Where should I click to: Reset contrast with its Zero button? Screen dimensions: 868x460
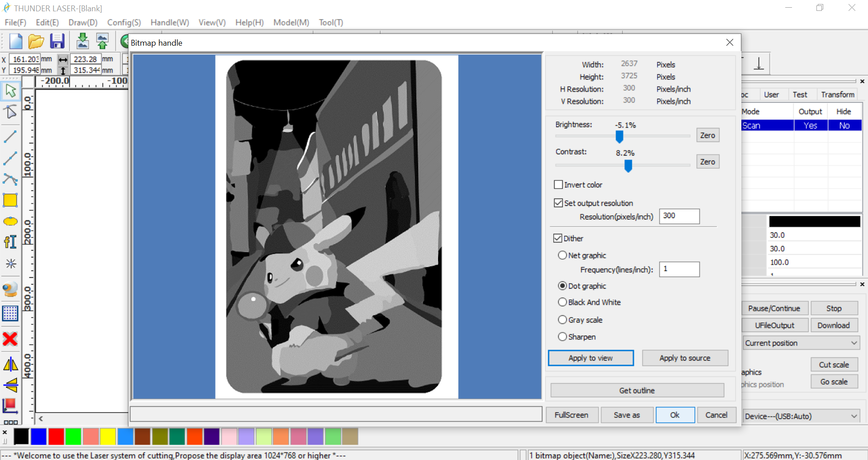pos(707,161)
